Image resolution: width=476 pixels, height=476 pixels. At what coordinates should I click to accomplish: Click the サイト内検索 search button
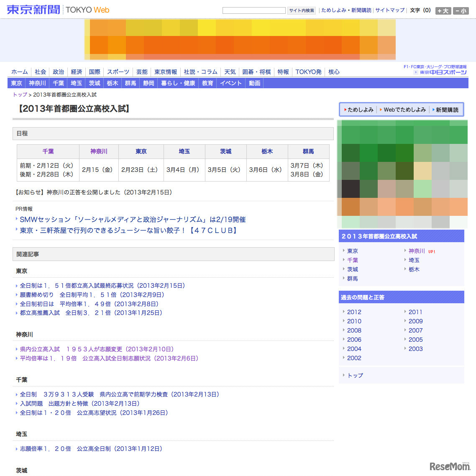pos(301,10)
